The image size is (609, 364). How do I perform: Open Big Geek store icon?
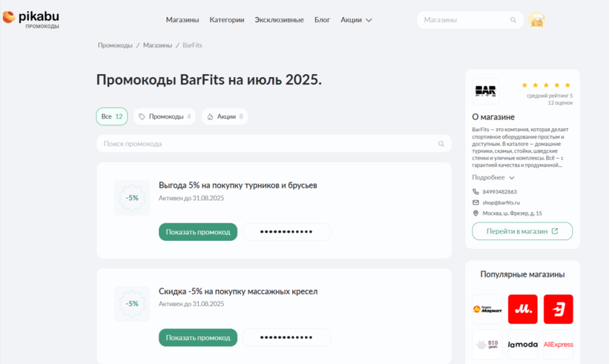(x=487, y=344)
